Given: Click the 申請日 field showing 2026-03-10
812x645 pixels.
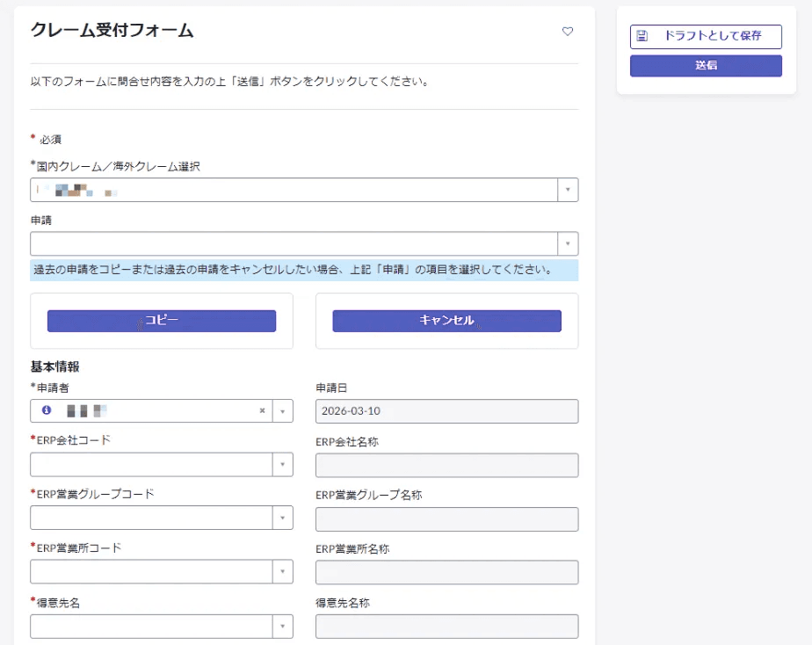Looking at the screenshot, I should 447,411.
